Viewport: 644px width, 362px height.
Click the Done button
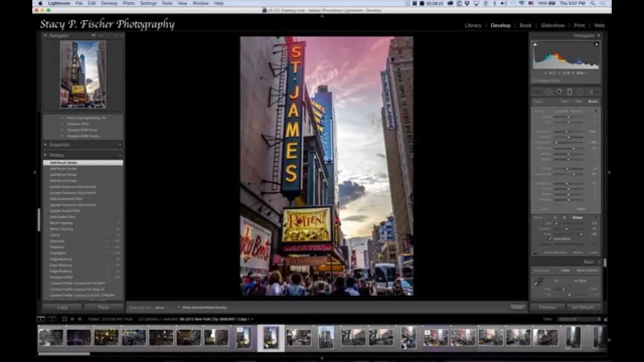coord(517,307)
